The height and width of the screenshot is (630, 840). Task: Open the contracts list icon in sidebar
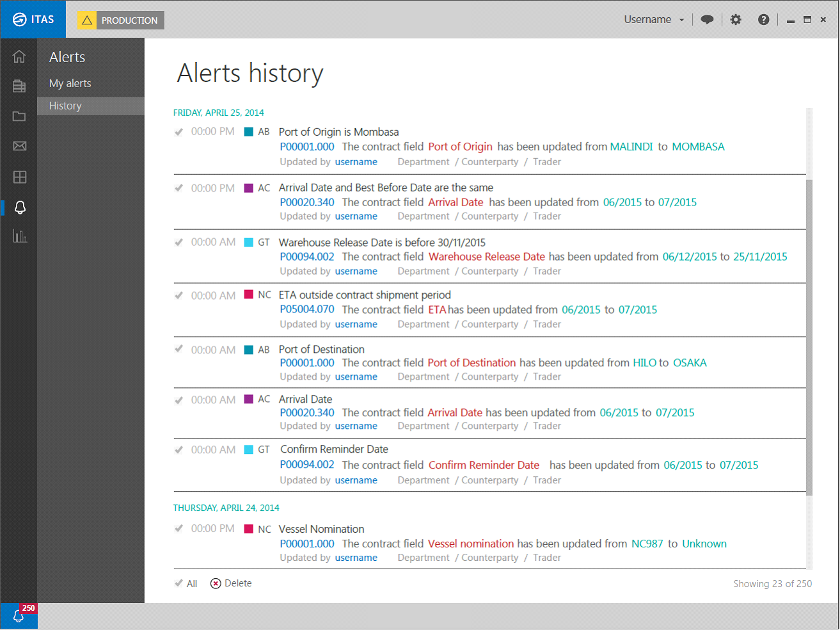pyautogui.click(x=19, y=86)
